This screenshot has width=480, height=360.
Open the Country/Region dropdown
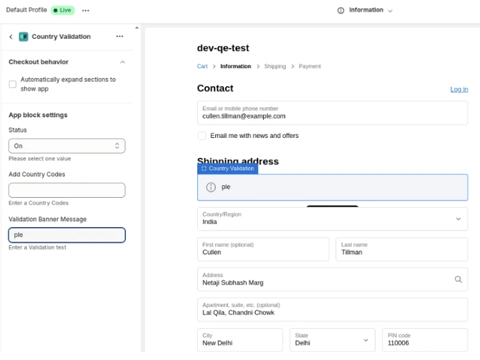point(332,219)
